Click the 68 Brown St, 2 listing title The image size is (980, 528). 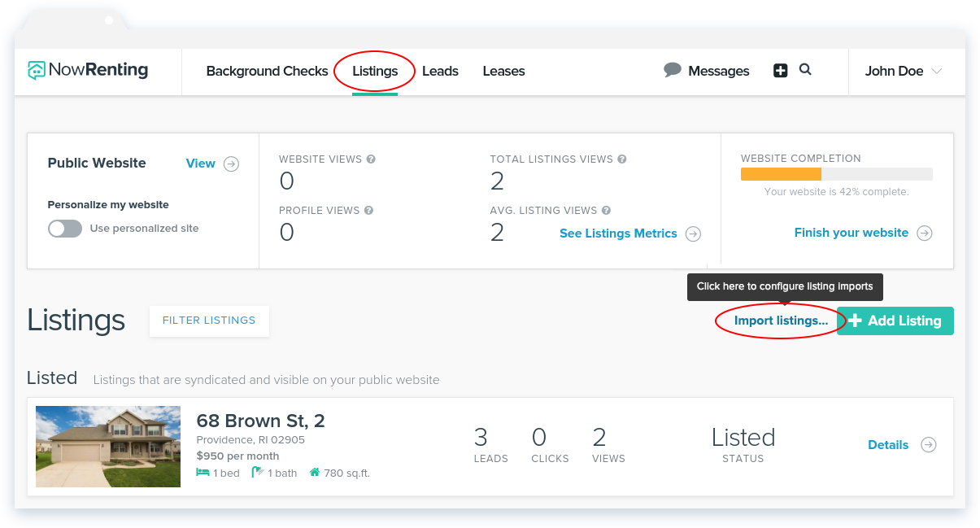click(x=260, y=421)
